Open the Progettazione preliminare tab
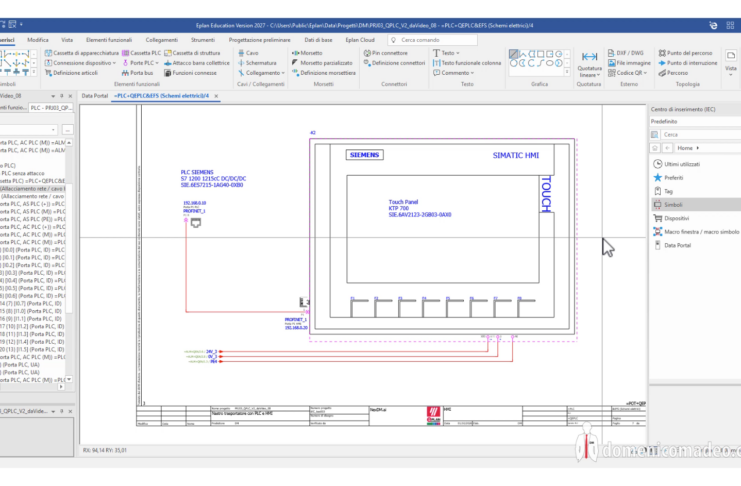The height and width of the screenshot is (486, 741). [x=259, y=40]
